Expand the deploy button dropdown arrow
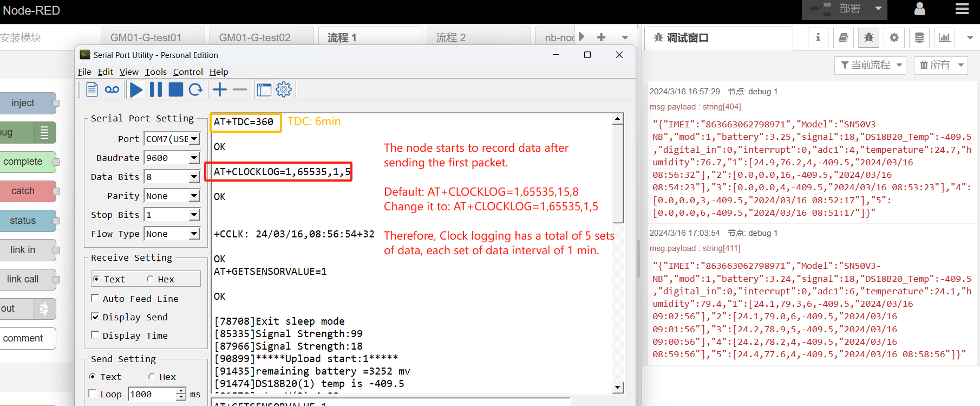Image resolution: width=980 pixels, height=406 pixels. [878, 9]
